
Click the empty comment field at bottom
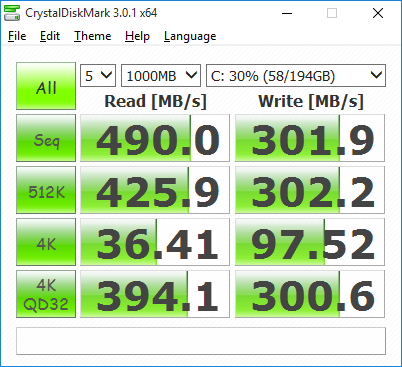pyautogui.click(x=201, y=341)
